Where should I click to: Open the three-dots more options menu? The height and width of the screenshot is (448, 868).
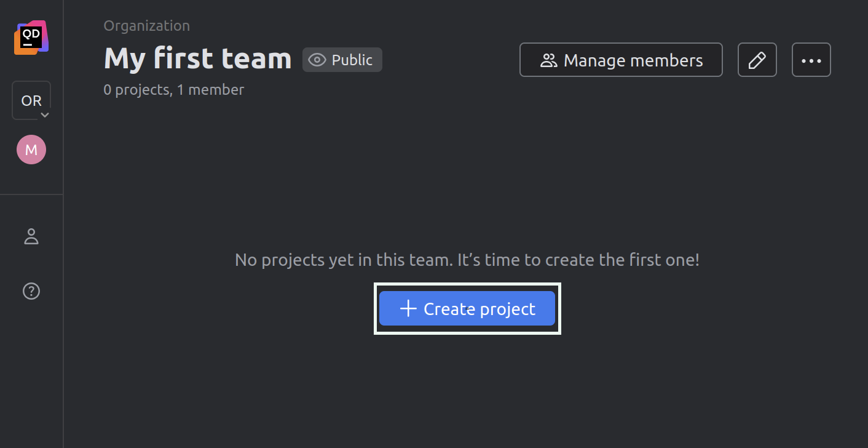point(811,60)
